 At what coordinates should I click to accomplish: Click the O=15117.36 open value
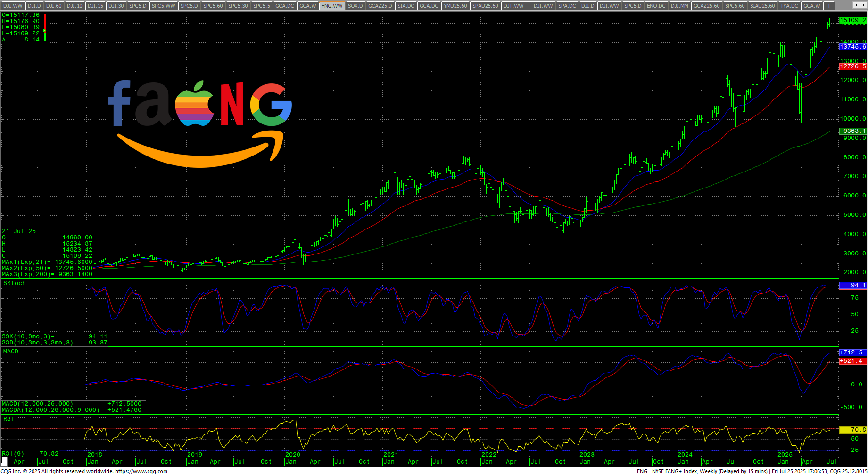tap(21, 15)
